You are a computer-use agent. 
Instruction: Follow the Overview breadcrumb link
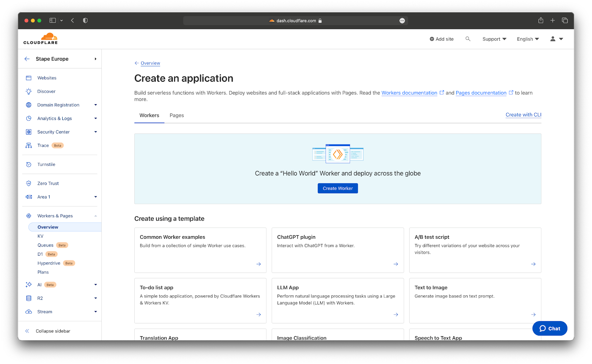click(150, 63)
